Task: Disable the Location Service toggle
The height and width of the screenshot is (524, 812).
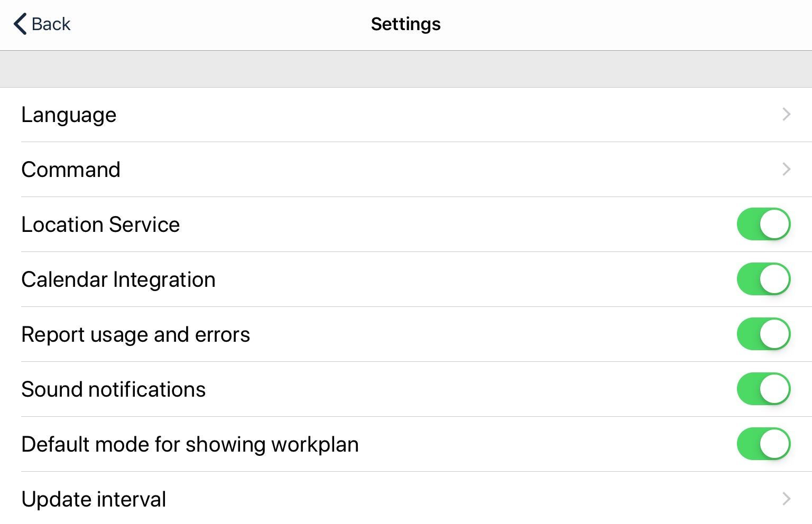Action: click(x=763, y=224)
